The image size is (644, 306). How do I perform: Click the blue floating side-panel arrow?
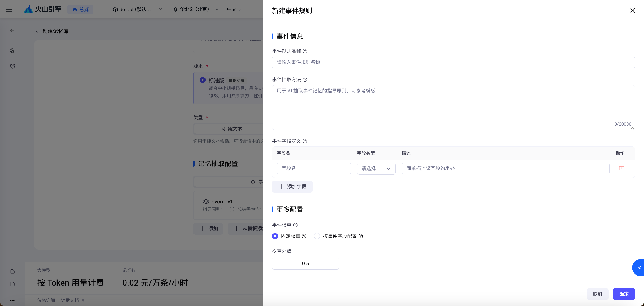point(639,267)
